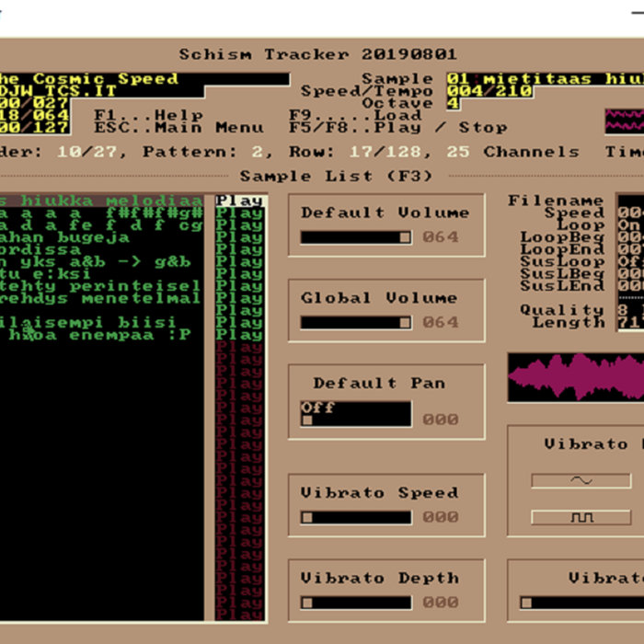Click the sample waveform display
Viewport: 644px width, 644px height.
575,377
